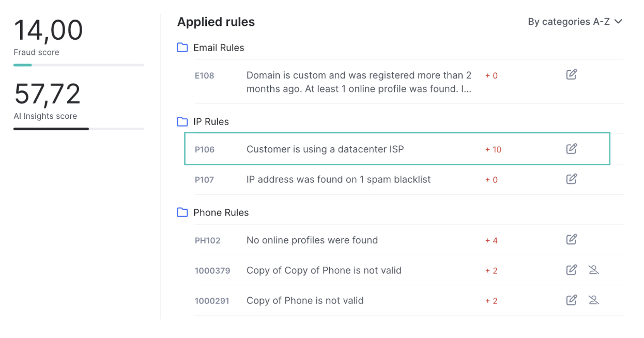Toggle the edit state of rule 1000379

coord(572,269)
